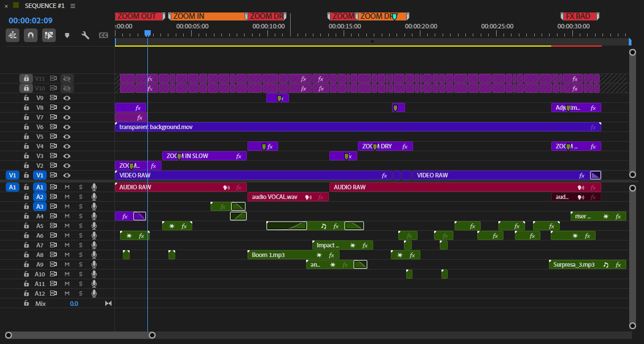Select the FX BAD marker
Screen dimensions: 644x344
coord(580,16)
